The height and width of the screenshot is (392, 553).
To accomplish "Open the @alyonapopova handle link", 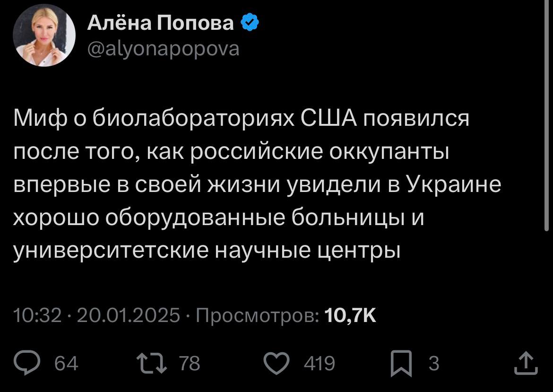I will [x=163, y=48].
